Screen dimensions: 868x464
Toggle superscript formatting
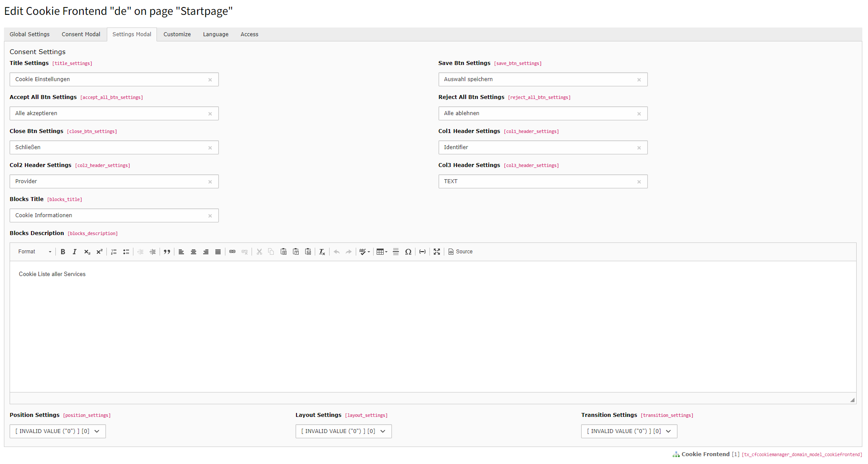[99, 252]
